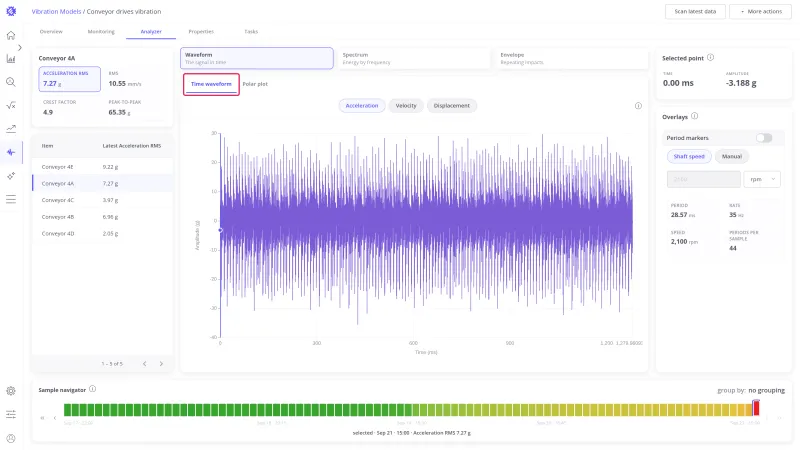Viewport: 800px width, 450px height.
Task: Open the settings gear icon in sidebar
Action: pos(11,391)
